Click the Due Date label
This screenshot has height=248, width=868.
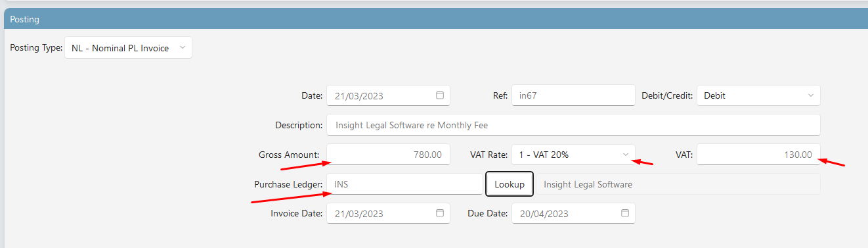coord(488,214)
